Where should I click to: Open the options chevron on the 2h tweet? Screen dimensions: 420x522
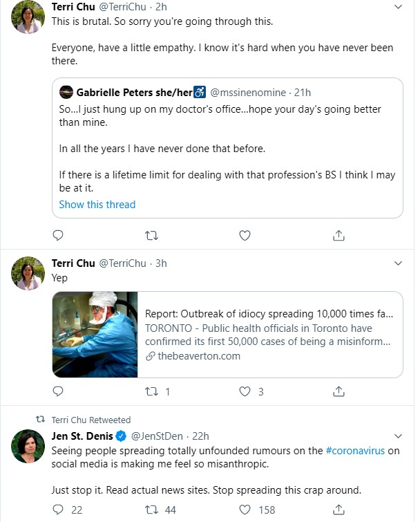coord(398,7)
